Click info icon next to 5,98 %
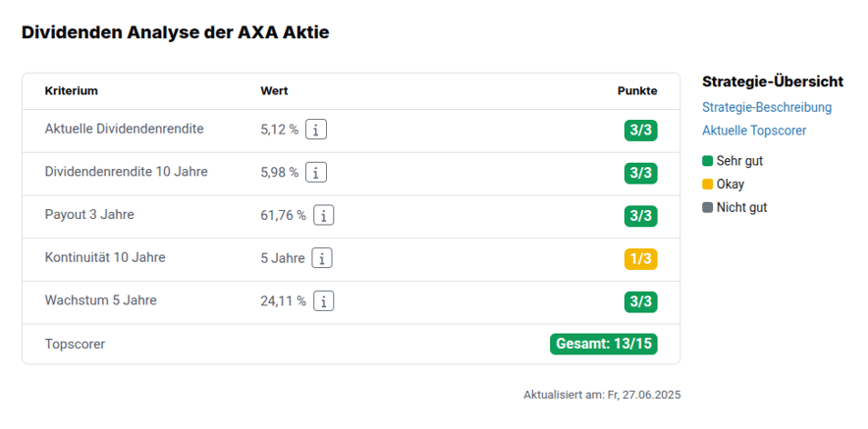This screenshot has width=868, height=429. click(x=316, y=173)
